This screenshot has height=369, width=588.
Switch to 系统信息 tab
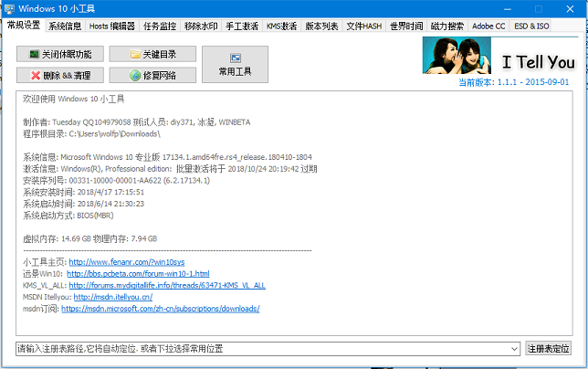point(66,26)
